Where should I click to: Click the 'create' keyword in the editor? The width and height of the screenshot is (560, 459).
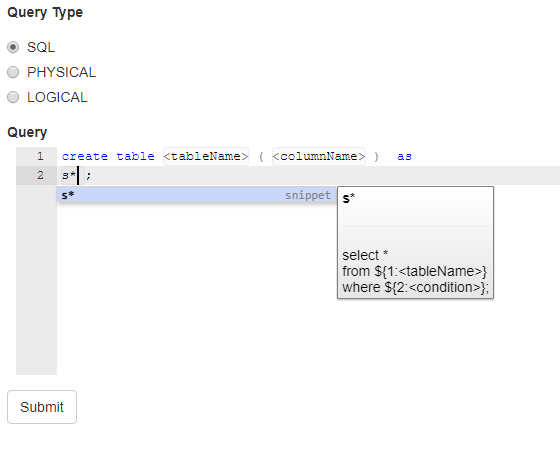coord(85,156)
